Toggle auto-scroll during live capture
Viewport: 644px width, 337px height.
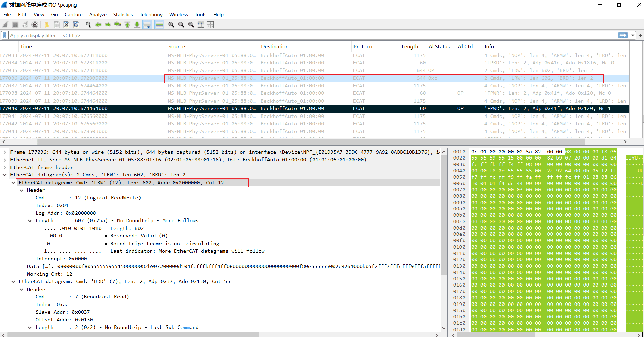(x=147, y=25)
